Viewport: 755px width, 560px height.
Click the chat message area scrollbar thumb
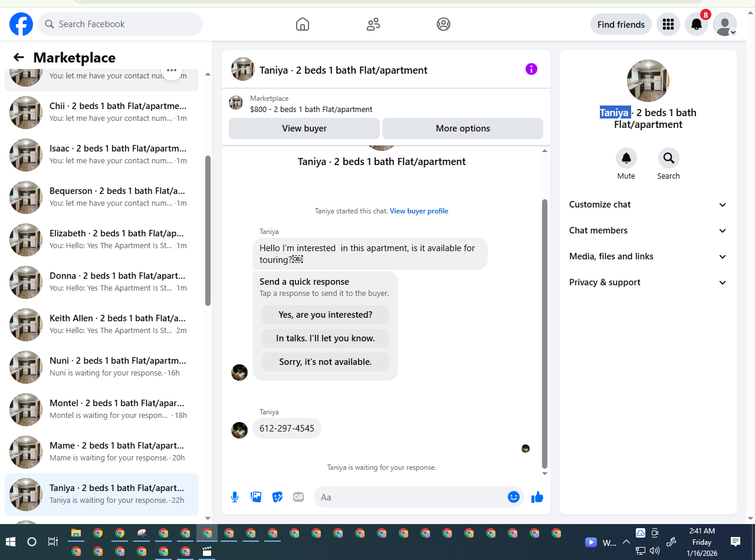click(544, 334)
